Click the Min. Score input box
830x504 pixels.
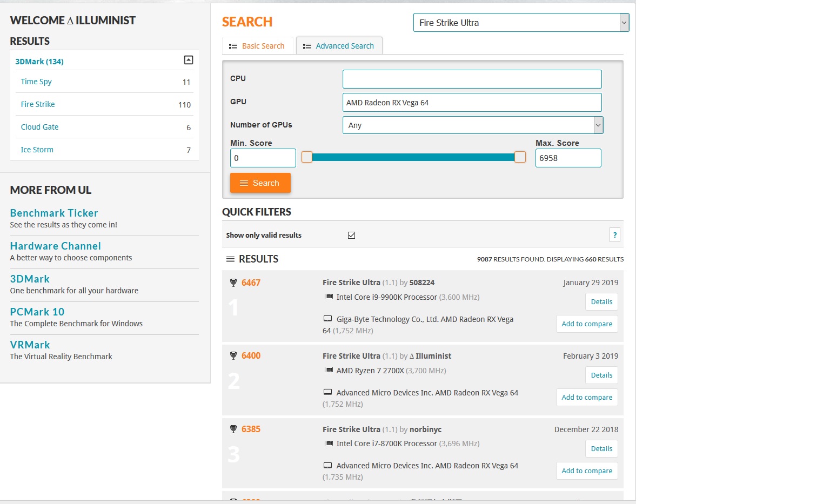(x=263, y=158)
